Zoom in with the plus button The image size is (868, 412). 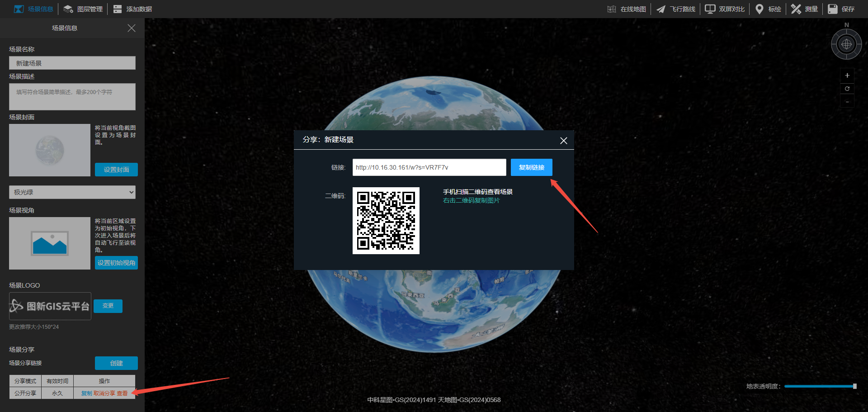pyautogui.click(x=847, y=76)
